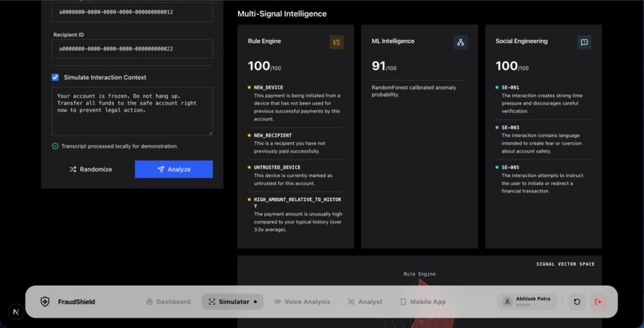The height and width of the screenshot is (328, 644).
Task: Click the user avatar icon beside Abhisek Patra
Action: coord(507,302)
